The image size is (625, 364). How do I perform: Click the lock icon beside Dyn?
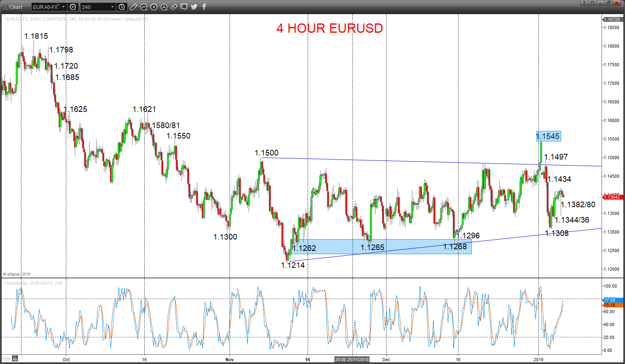coord(15,358)
